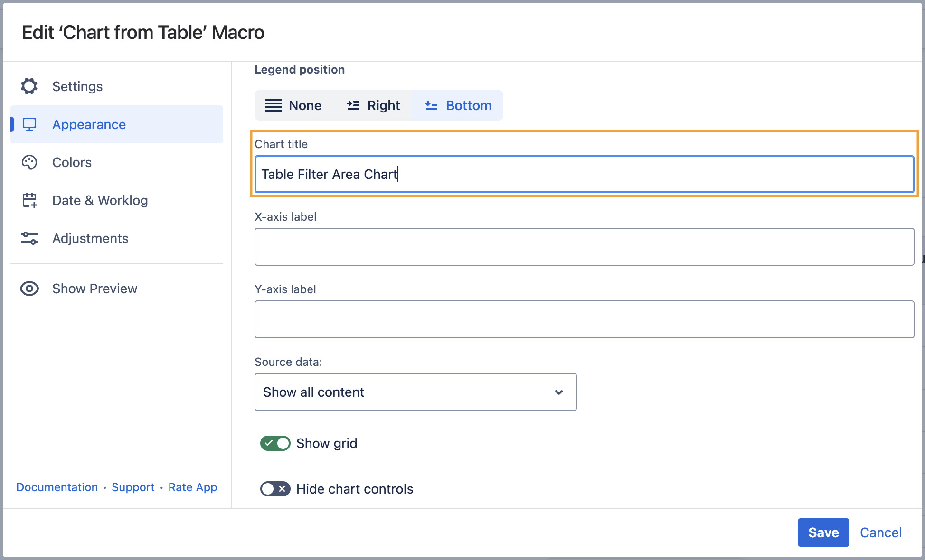Open the Colors tab label

pos(72,162)
